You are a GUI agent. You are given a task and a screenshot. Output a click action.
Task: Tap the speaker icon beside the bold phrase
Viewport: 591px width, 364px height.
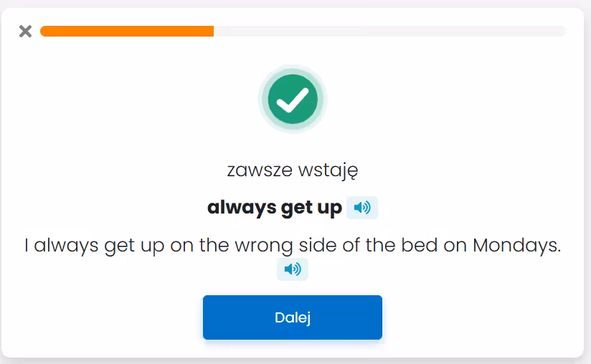point(362,208)
